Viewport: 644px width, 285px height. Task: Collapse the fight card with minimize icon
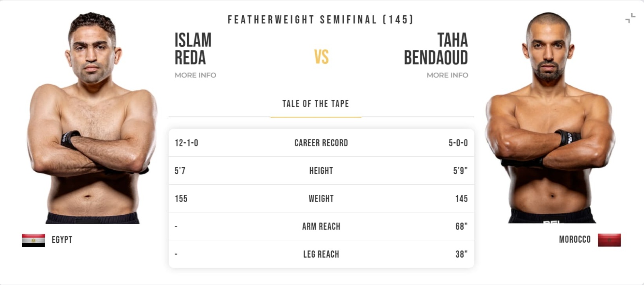pos(630,18)
